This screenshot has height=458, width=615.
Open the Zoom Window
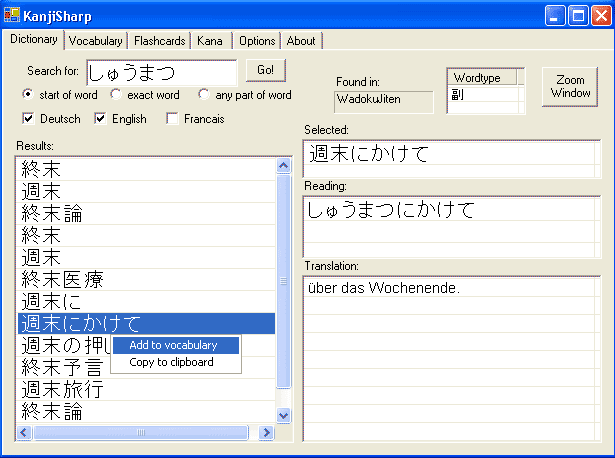(x=570, y=87)
